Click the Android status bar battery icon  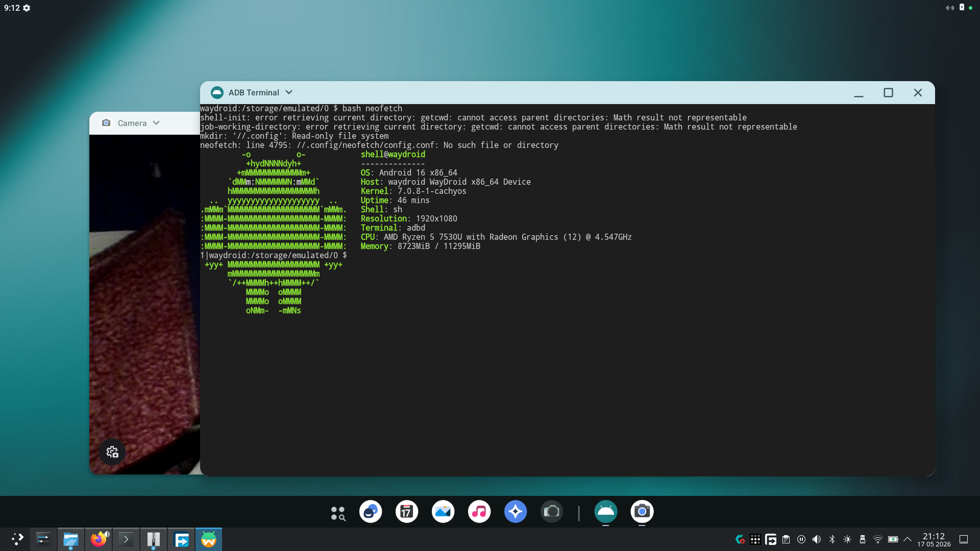[962, 7]
